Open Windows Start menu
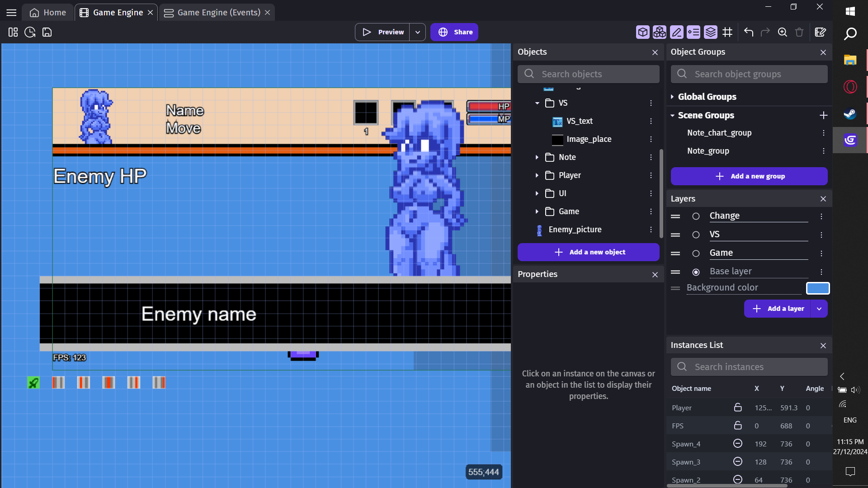 [850, 11]
